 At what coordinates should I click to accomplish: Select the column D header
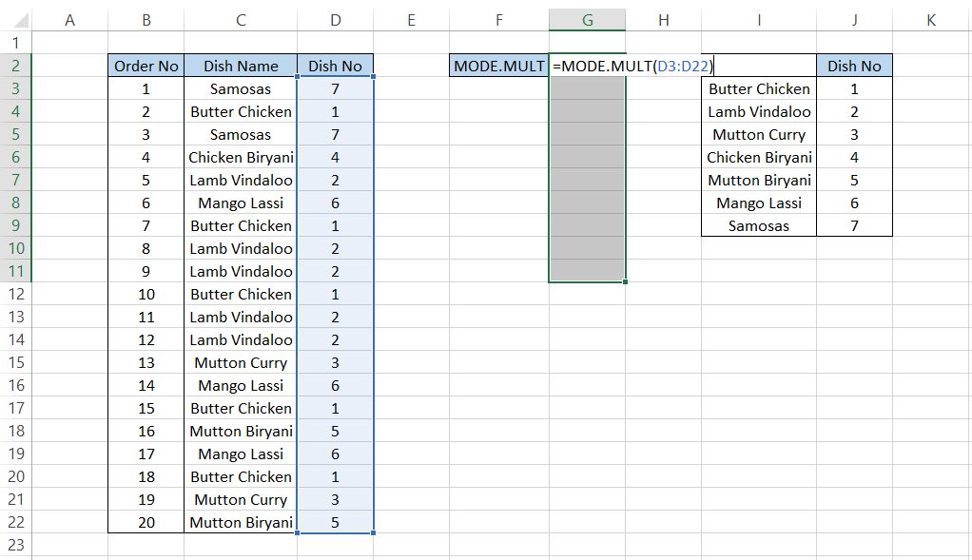tap(335, 20)
